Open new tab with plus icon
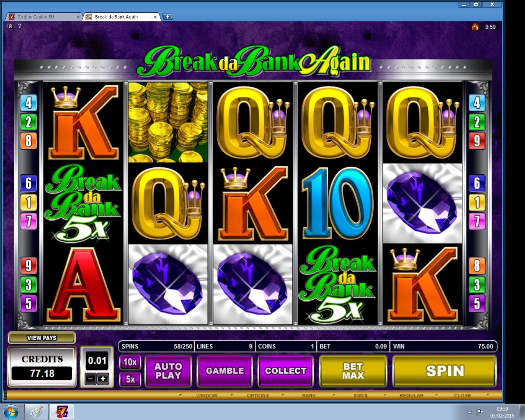Image resolution: width=525 pixels, height=420 pixels. (x=167, y=17)
